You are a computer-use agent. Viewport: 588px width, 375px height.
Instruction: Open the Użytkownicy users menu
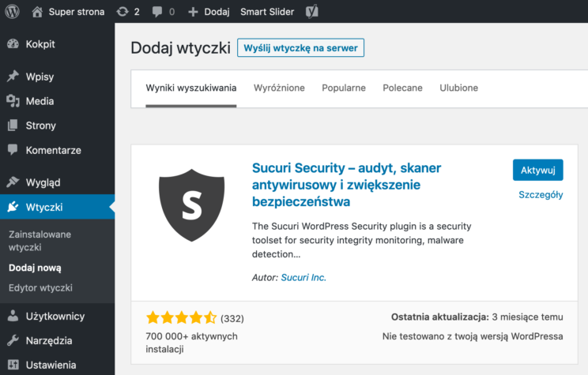[x=55, y=316]
